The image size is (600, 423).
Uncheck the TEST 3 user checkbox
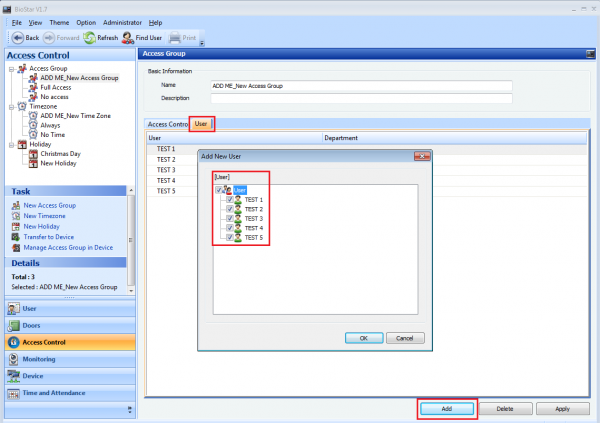229,218
